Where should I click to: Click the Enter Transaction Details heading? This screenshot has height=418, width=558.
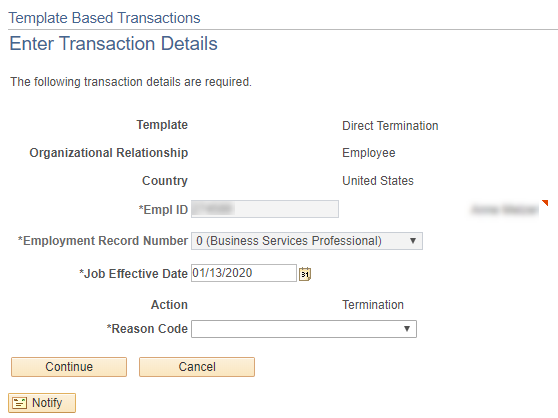pos(113,43)
